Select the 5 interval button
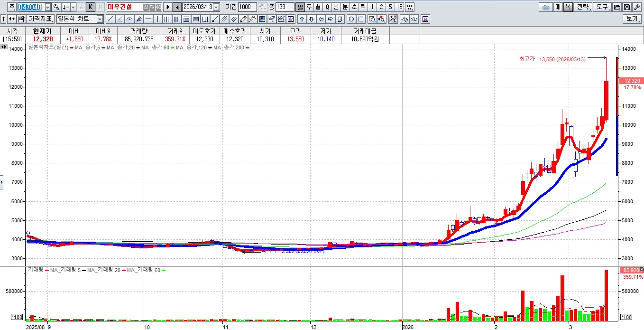 [x=390, y=7]
